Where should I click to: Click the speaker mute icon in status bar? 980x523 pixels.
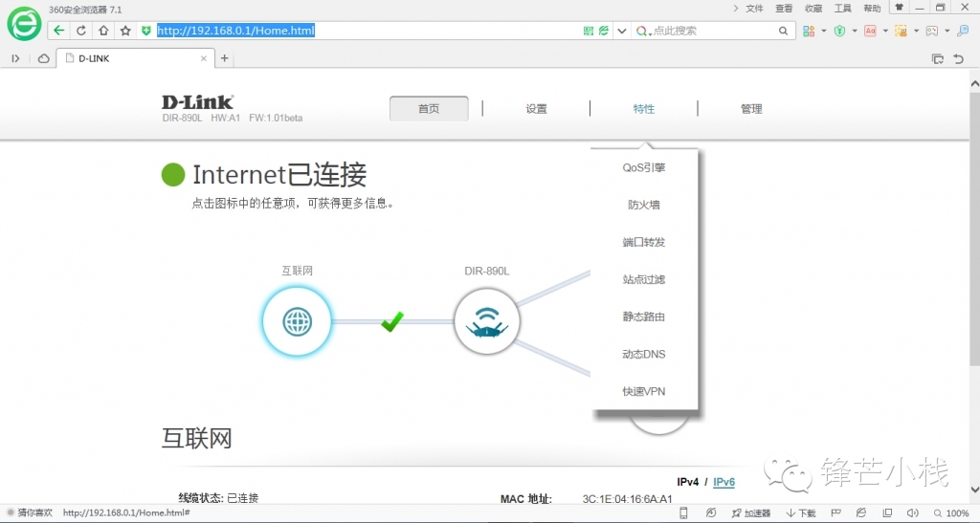click(912, 513)
